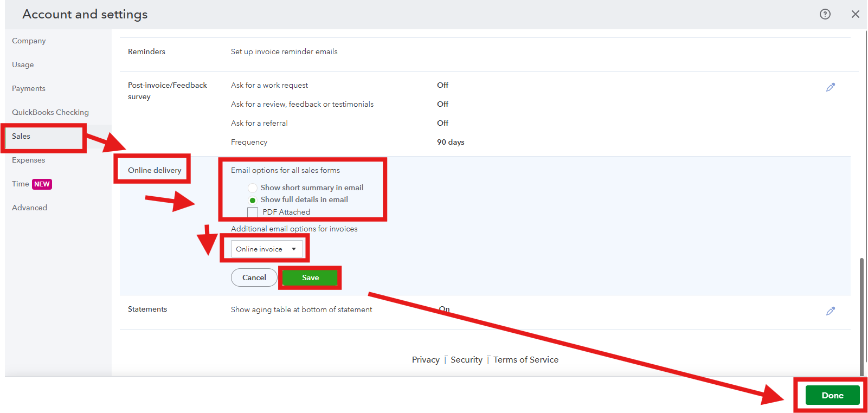Screen dimensions: 868x413
Task: Click the Statements section label
Action: point(147,309)
